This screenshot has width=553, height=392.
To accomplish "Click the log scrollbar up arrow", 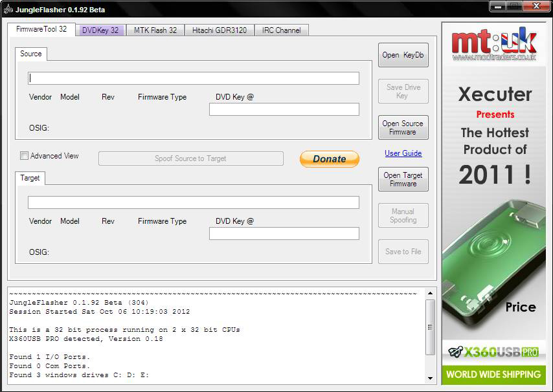I will [x=430, y=293].
